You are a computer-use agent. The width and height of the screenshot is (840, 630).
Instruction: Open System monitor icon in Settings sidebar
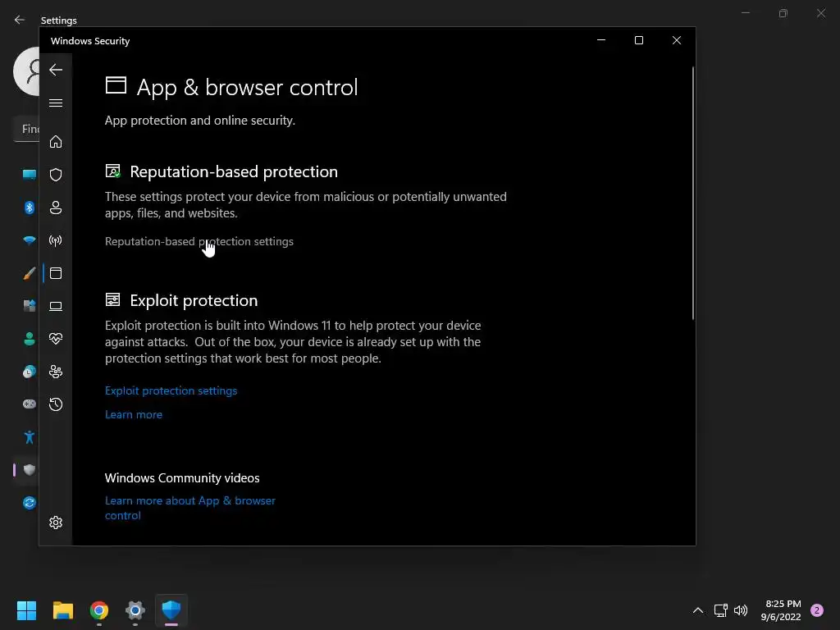point(30,175)
